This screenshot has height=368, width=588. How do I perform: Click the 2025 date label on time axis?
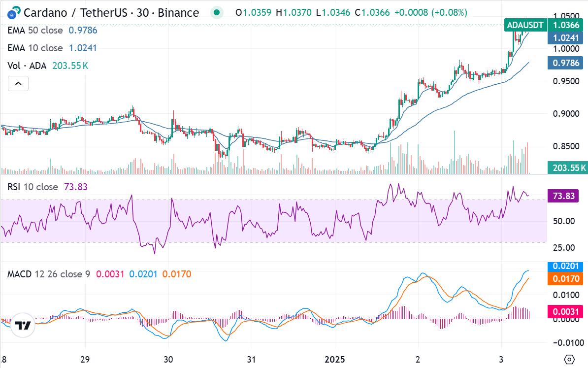(x=334, y=360)
